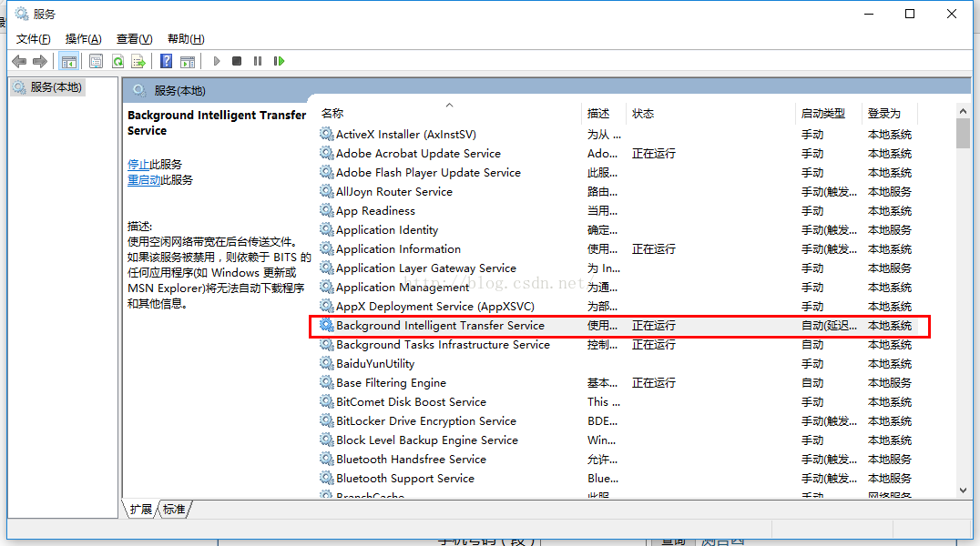This screenshot has width=980, height=546.
Task: Open the Help question mark icon
Action: point(167,61)
